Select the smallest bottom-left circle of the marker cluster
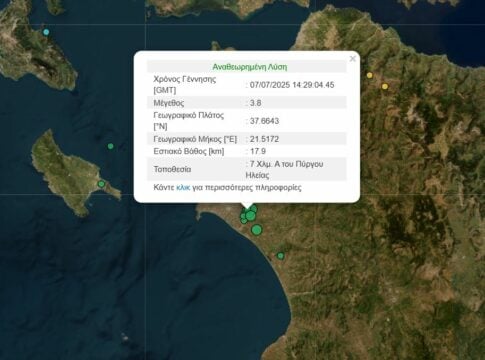485x360 pixels. click(244, 221)
